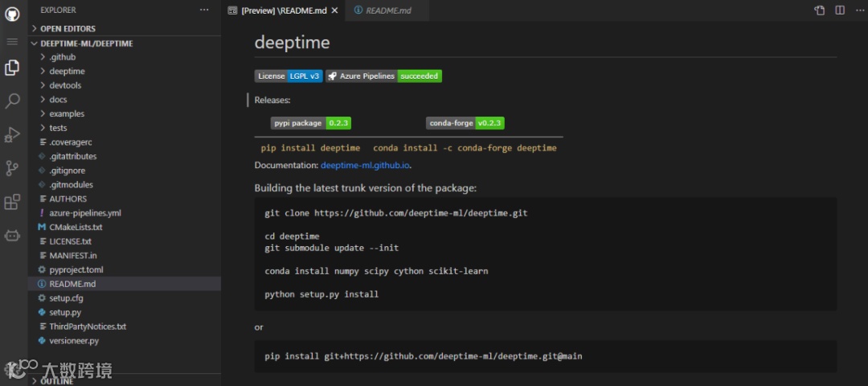Open the .gitignore file

[x=125, y=170]
